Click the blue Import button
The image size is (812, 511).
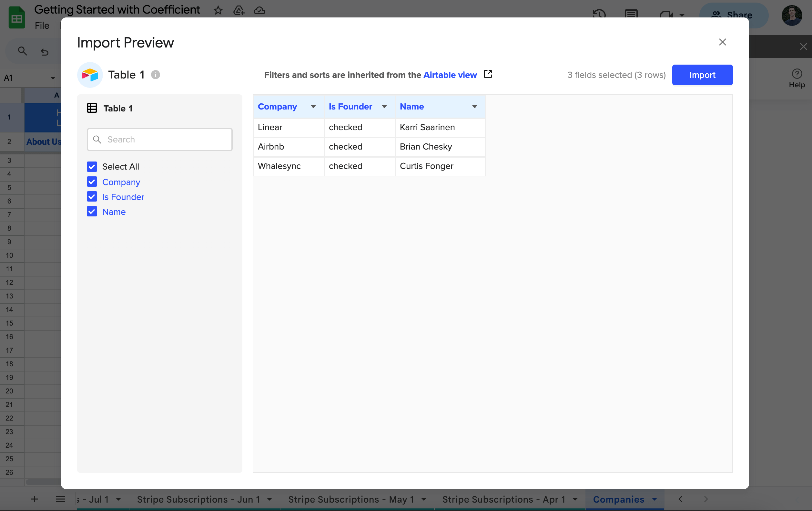pyautogui.click(x=702, y=75)
